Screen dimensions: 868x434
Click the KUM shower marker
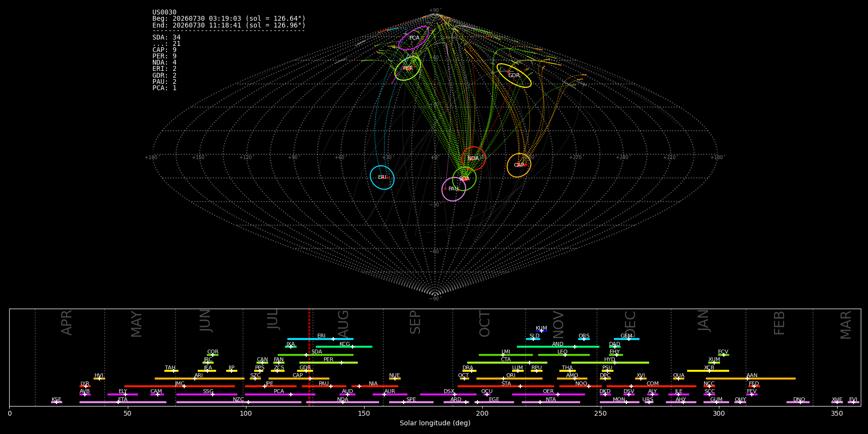542,330
